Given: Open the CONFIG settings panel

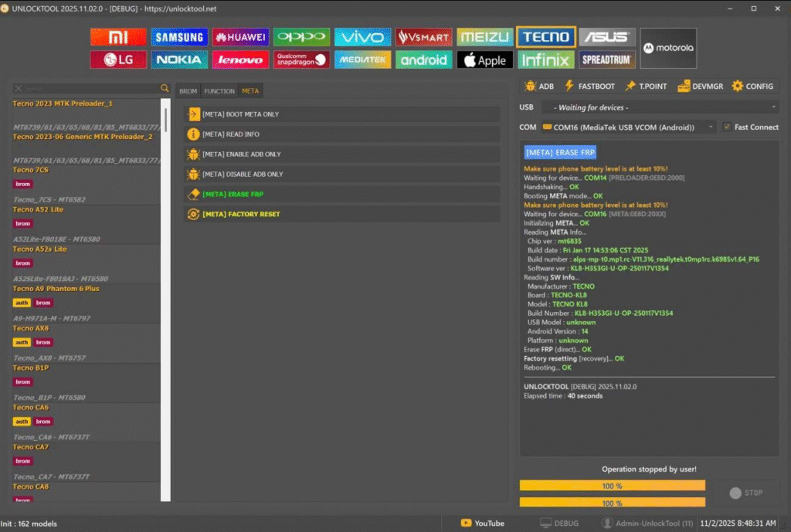Looking at the screenshot, I should point(752,86).
